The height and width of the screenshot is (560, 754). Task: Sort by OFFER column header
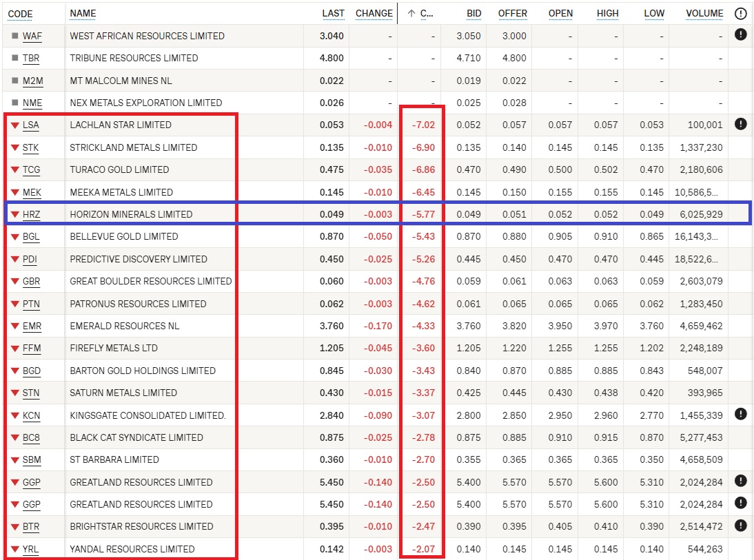pyautogui.click(x=512, y=13)
